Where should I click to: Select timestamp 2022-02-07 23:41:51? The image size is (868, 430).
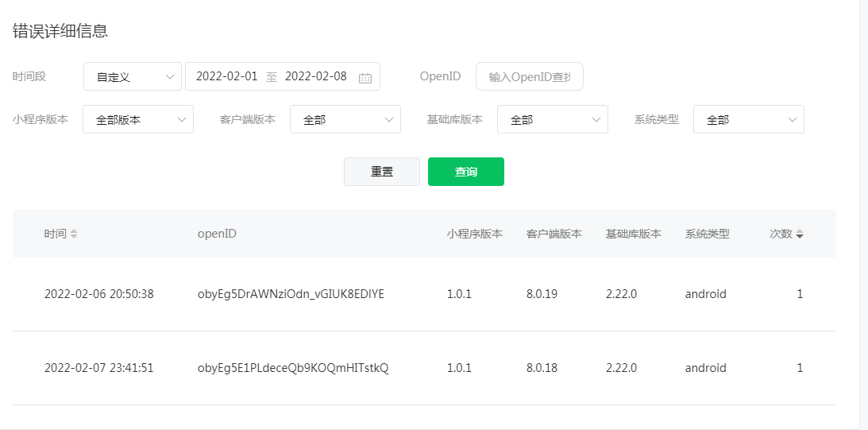point(99,368)
